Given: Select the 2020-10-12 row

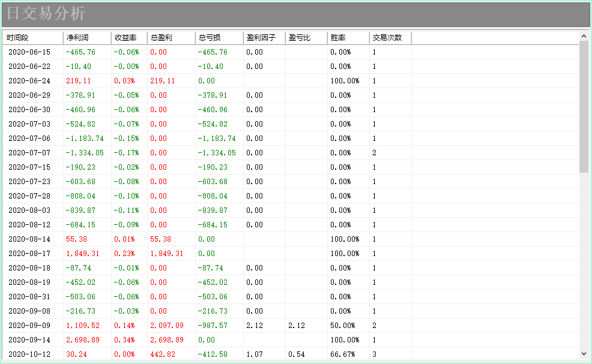Looking at the screenshot, I should click(x=291, y=354).
